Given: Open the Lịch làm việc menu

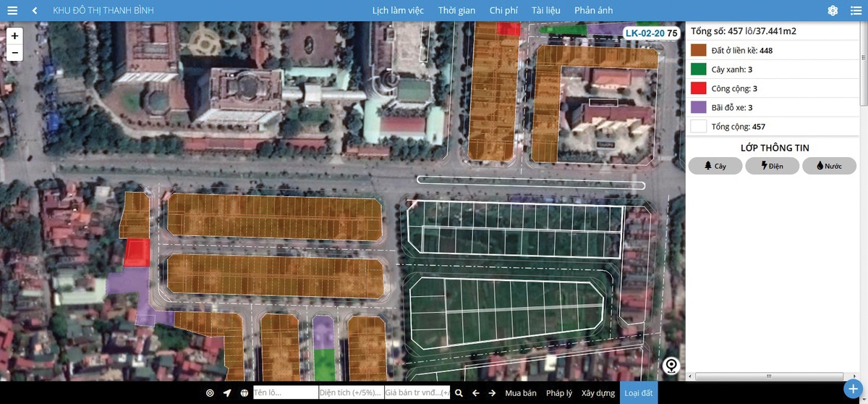Looking at the screenshot, I should (x=398, y=11).
